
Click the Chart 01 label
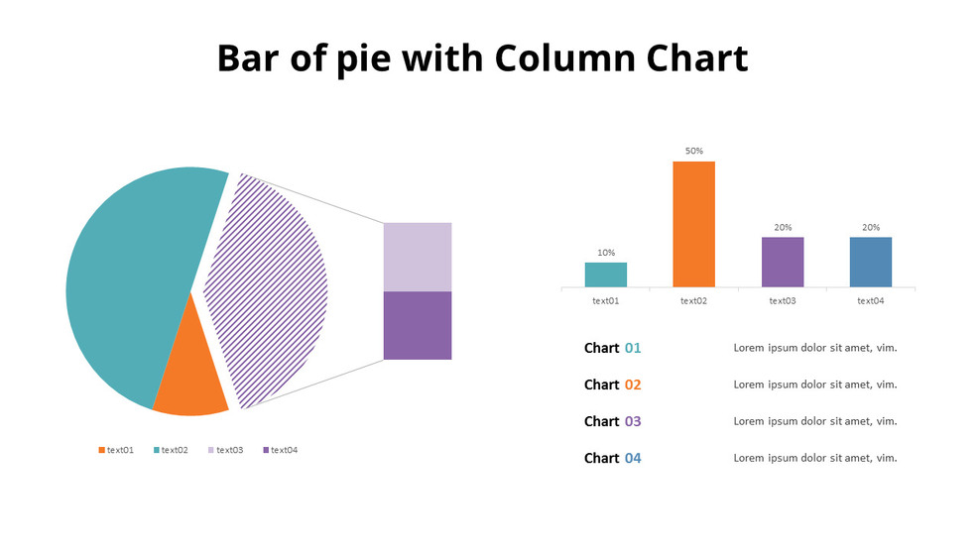tap(612, 348)
